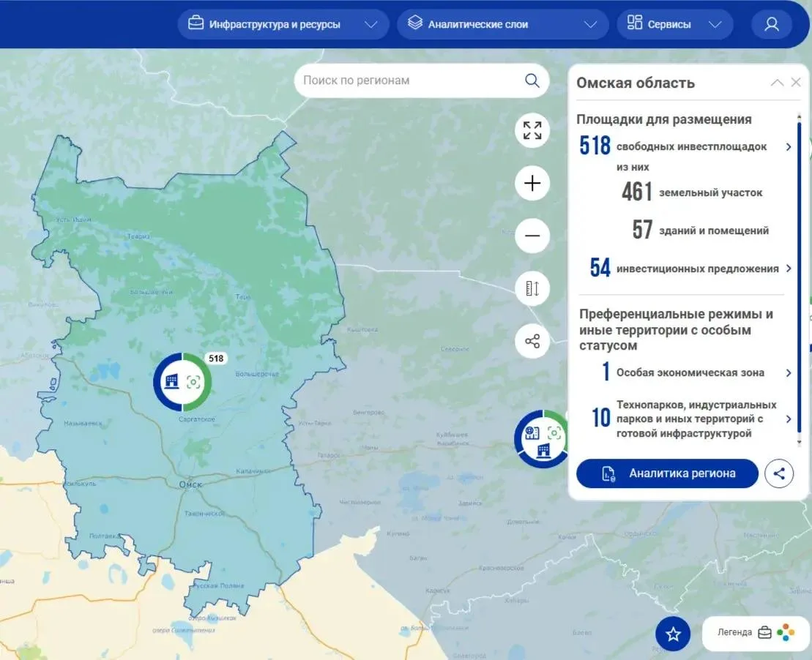Open the Сервисы dropdown menu
This screenshot has height=660, width=812.
click(x=674, y=24)
